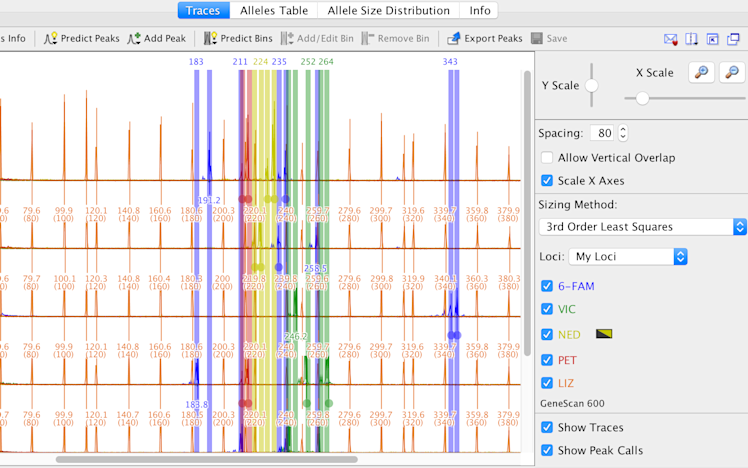Click the Add Peak toolbar button
This screenshot has height=468, width=748.
coord(156,39)
